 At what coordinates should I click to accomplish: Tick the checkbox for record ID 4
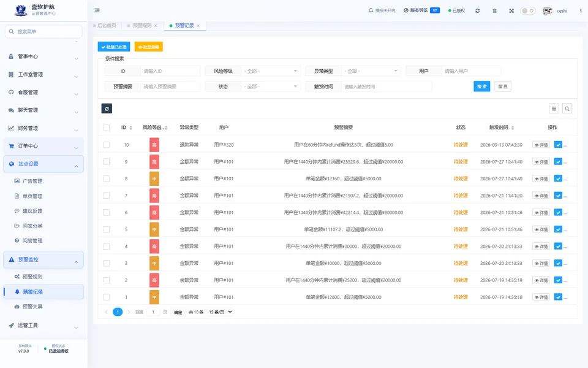107,247
